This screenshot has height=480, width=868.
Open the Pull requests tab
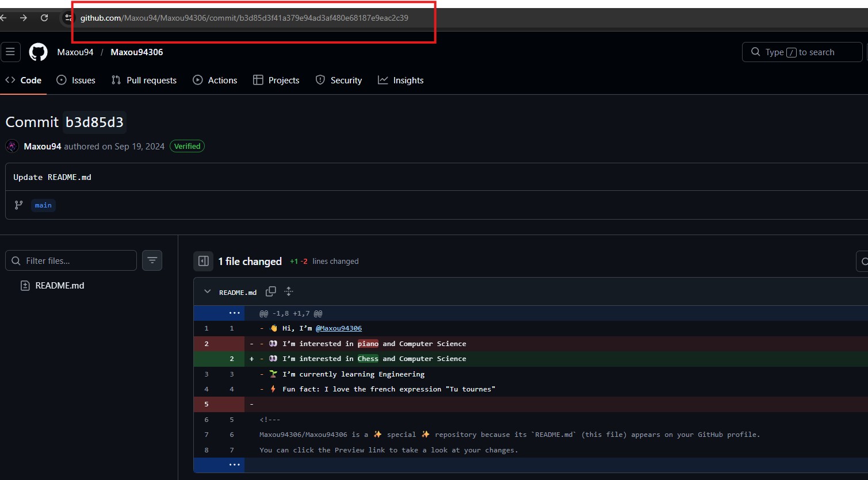144,80
